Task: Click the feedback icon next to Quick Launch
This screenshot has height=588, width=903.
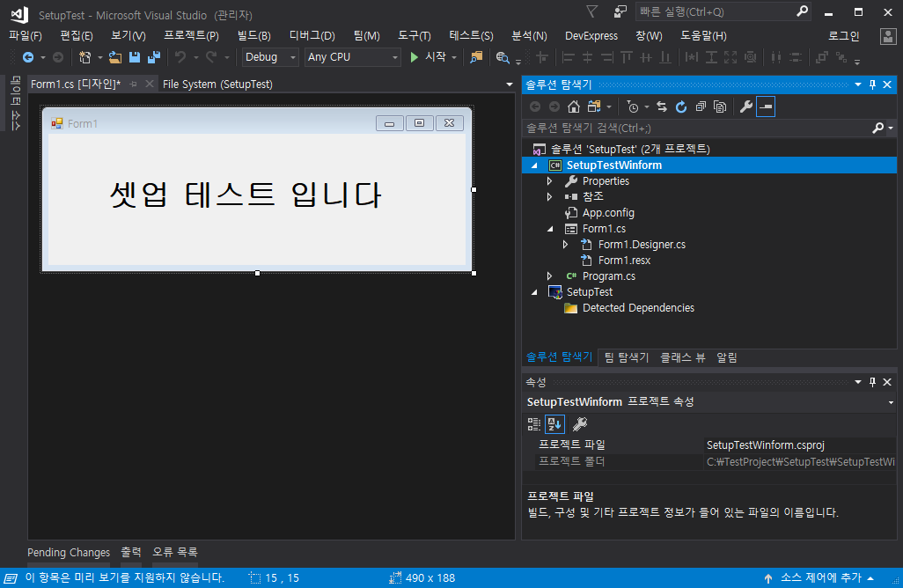Action: click(x=620, y=11)
